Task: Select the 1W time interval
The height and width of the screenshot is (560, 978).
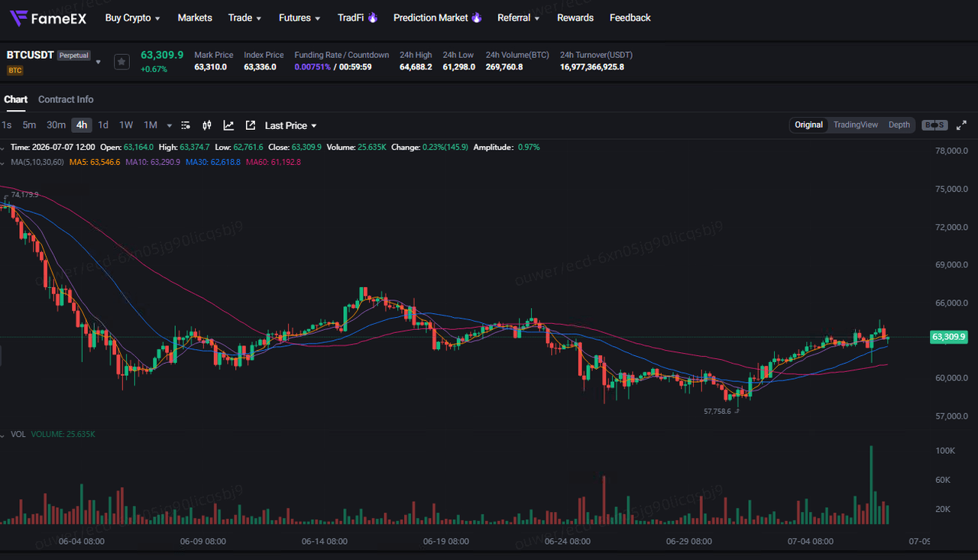Action: (x=126, y=125)
